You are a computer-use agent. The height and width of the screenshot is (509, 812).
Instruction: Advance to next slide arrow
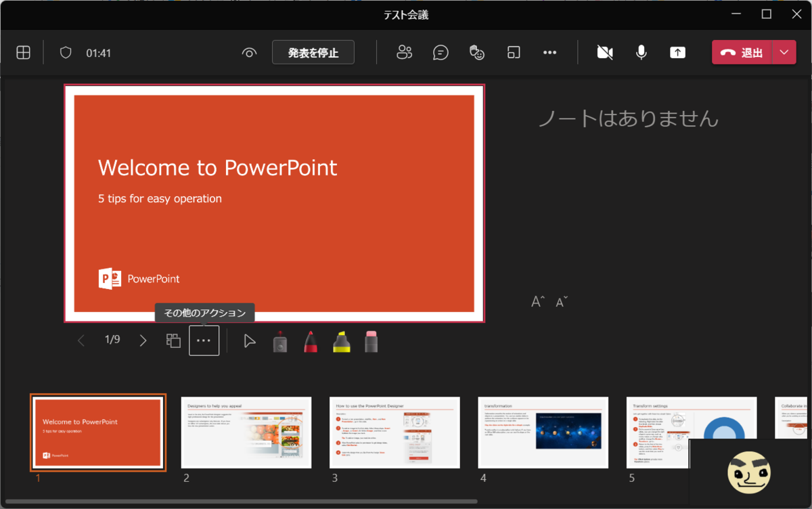pyautogui.click(x=143, y=340)
